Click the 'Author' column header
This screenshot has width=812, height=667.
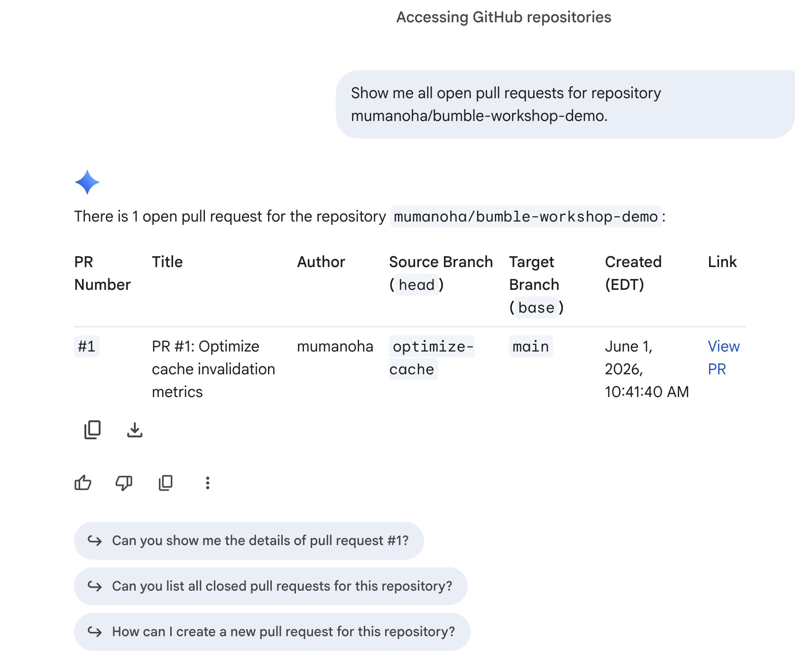point(321,262)
